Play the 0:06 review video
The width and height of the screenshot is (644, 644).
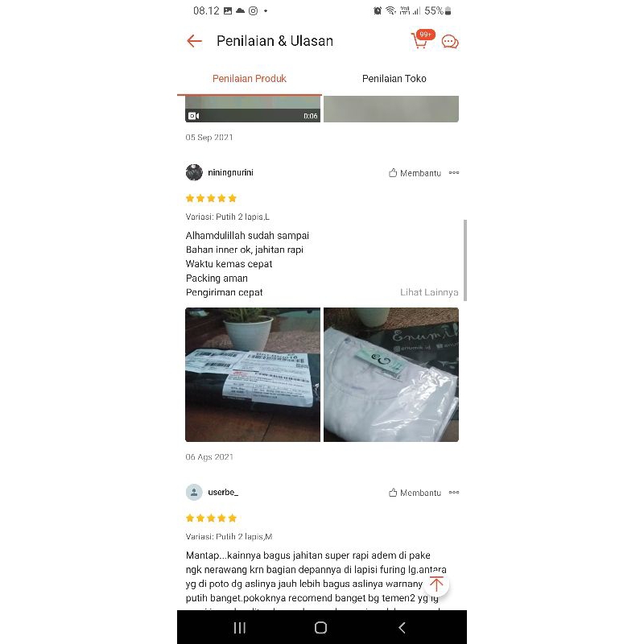(x=253, y=109)
